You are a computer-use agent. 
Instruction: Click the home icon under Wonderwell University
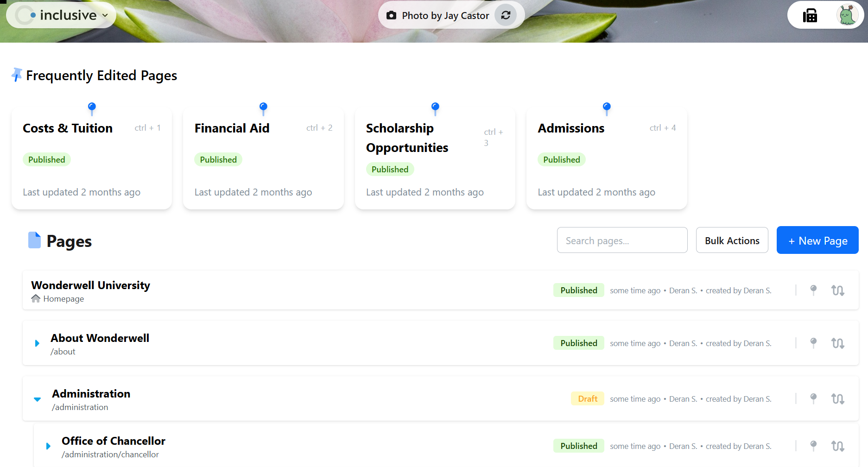pos(36,298)
